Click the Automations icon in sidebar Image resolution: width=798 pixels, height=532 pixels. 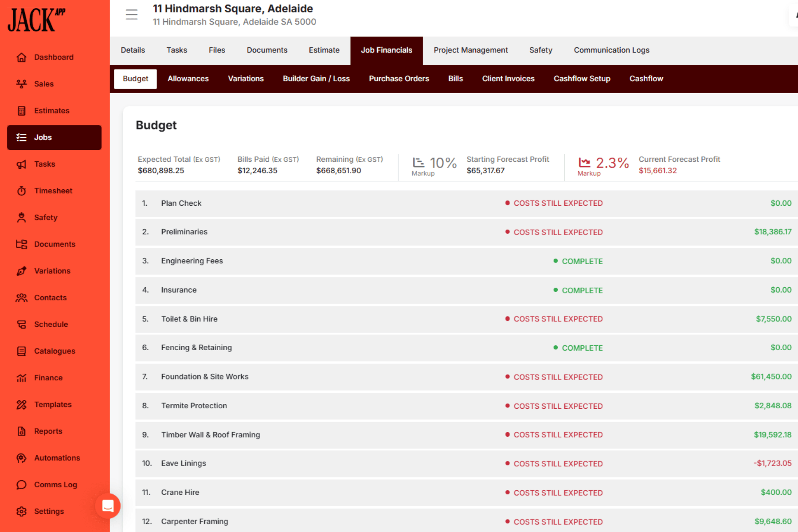point(21,458)
